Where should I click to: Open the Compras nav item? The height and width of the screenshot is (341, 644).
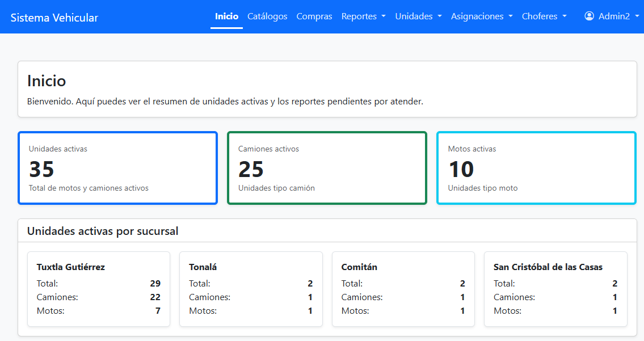[x=314, y=16]
